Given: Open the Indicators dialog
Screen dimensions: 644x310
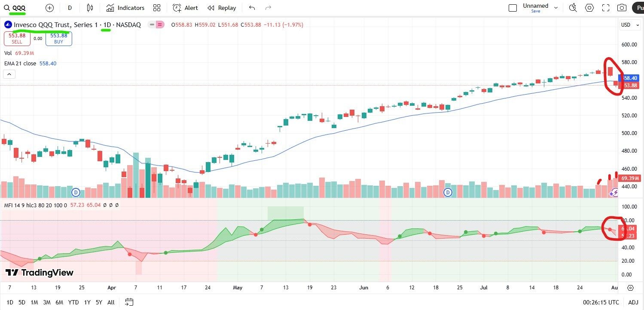Looking at the screenshot, I should (125, 8).
